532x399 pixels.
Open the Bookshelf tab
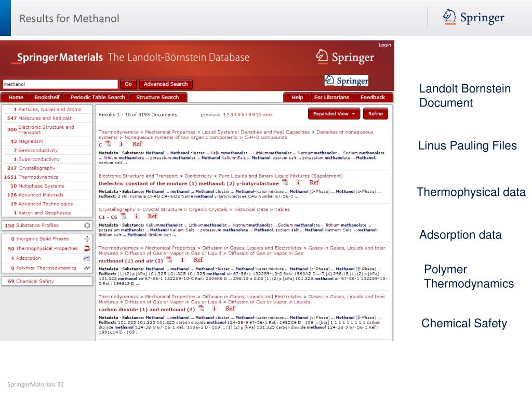(x=47, y=97)
